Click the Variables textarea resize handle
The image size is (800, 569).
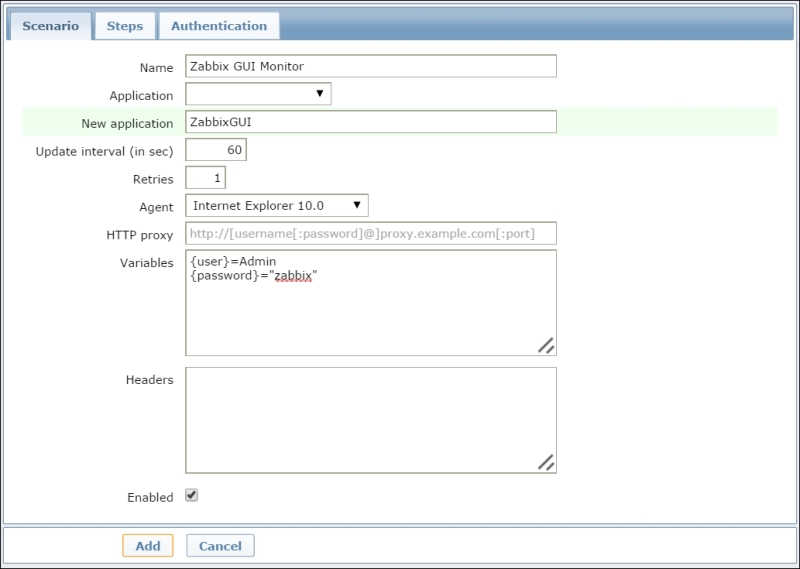tap(546, 345)
